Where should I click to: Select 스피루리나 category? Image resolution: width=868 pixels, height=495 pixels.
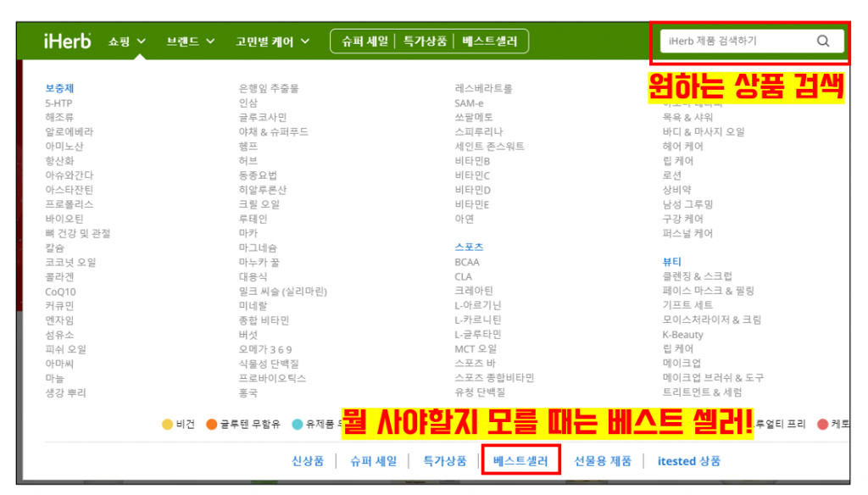click(x=479, y=131)
